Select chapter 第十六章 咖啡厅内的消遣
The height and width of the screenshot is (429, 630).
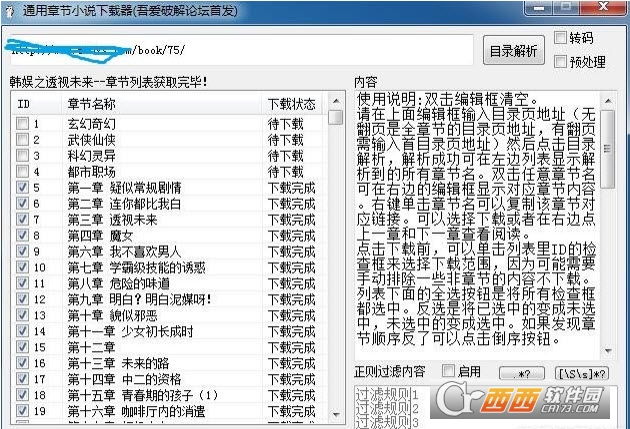coord(137,411)
